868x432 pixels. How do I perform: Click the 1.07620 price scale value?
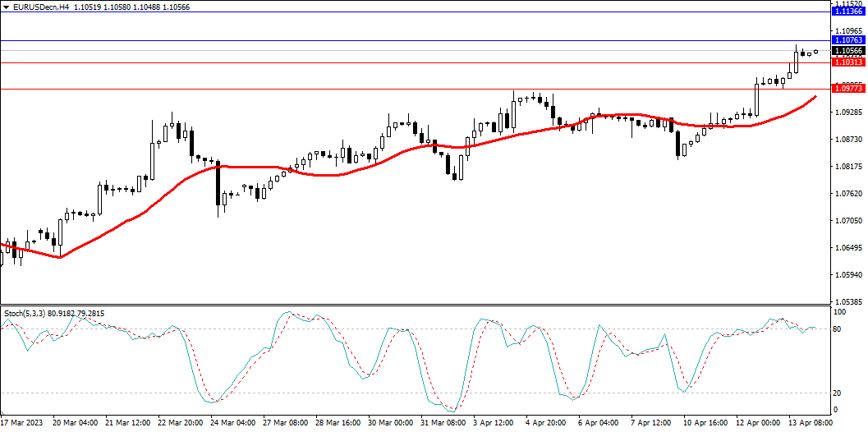pos(850,194)
